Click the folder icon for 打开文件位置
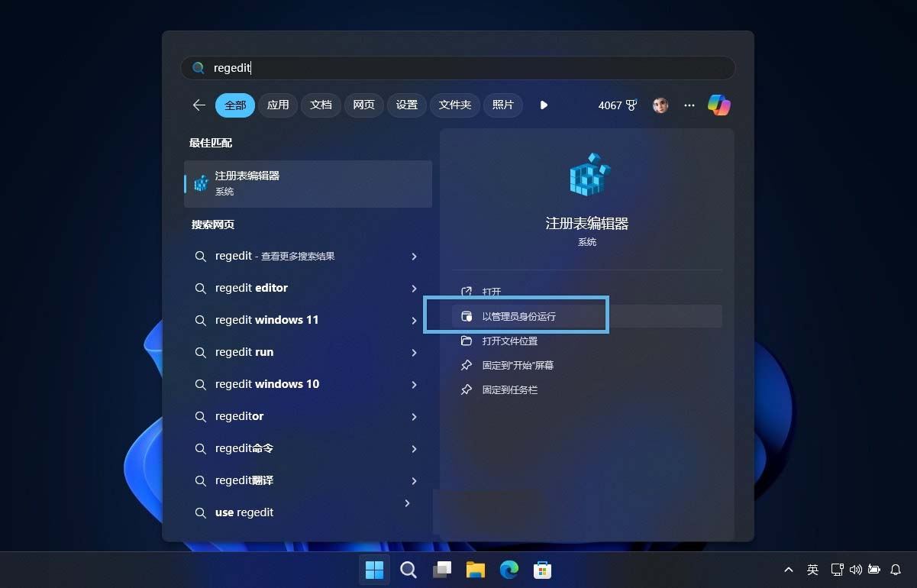917x588 pixels. pos(467,341)
